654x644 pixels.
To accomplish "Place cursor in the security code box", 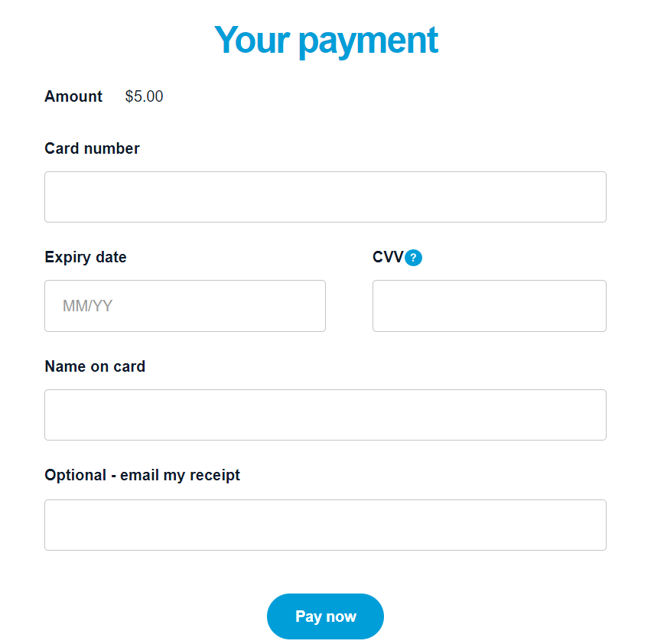I will pyautogui.click(x=490, y=306).
